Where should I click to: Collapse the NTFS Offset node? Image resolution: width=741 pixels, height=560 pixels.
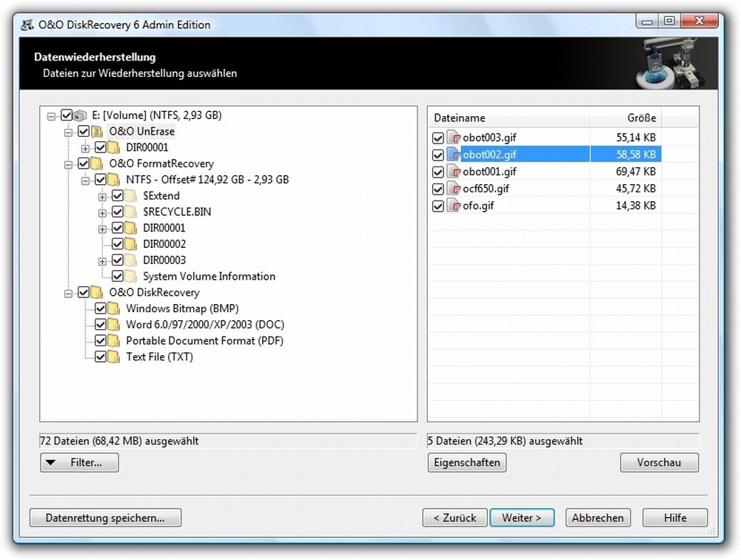86,181
